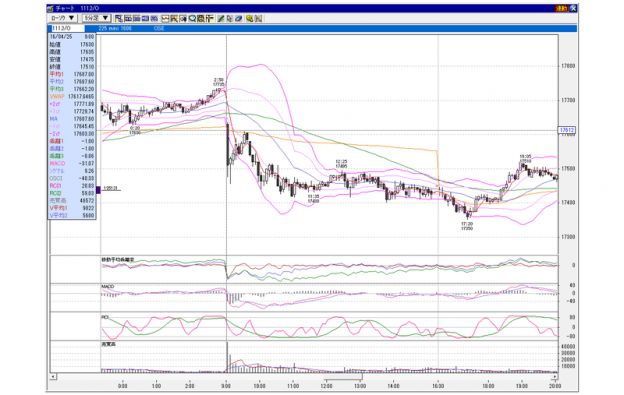Screen dimensions: 624x395
Task: Open the 5分足 timeframe dropdown
Action: (96, 18)
